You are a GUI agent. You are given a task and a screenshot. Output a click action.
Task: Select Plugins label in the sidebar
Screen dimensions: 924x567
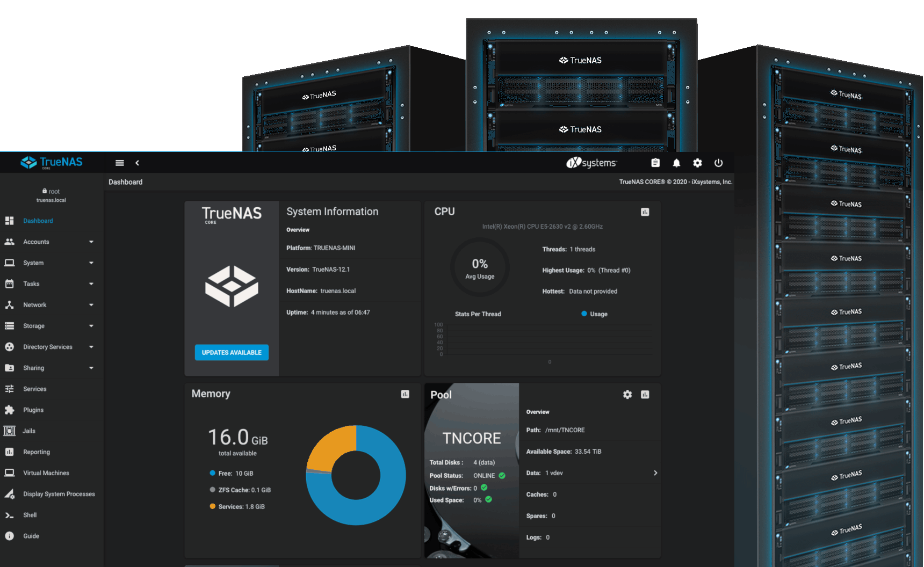pyautogui.click(x=33, y=410)
